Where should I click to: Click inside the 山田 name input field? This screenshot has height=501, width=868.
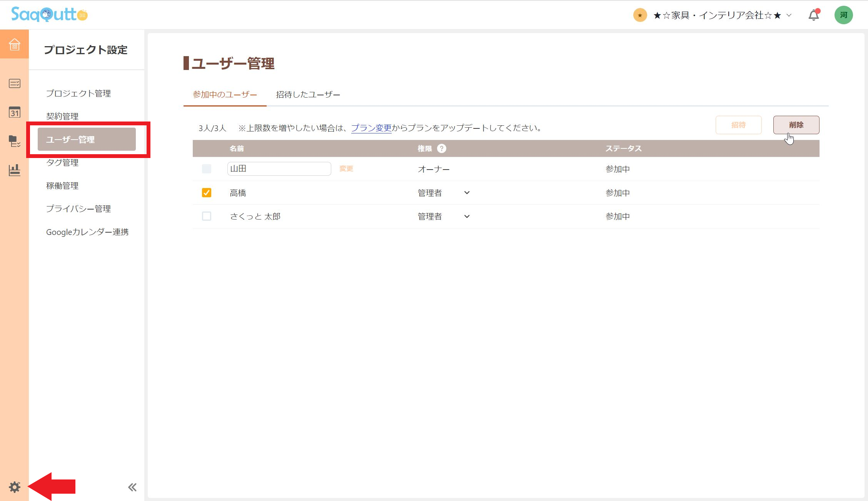point(279,169)
